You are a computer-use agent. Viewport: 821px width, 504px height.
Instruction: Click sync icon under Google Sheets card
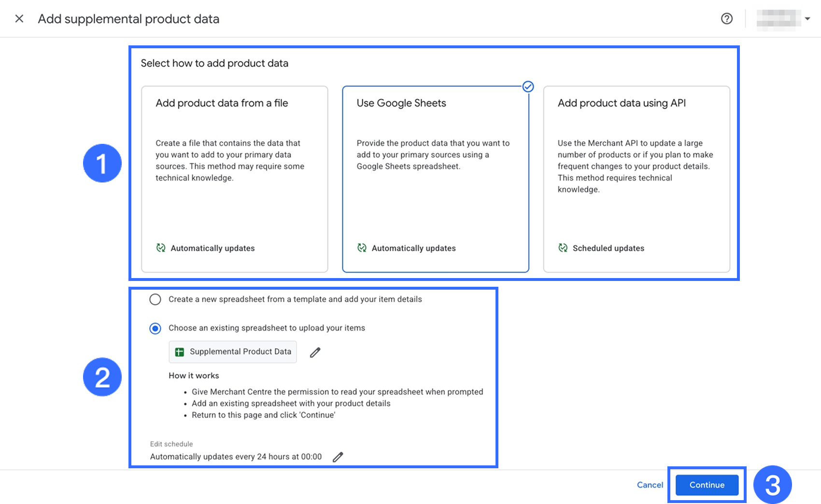tap(362, 248)
